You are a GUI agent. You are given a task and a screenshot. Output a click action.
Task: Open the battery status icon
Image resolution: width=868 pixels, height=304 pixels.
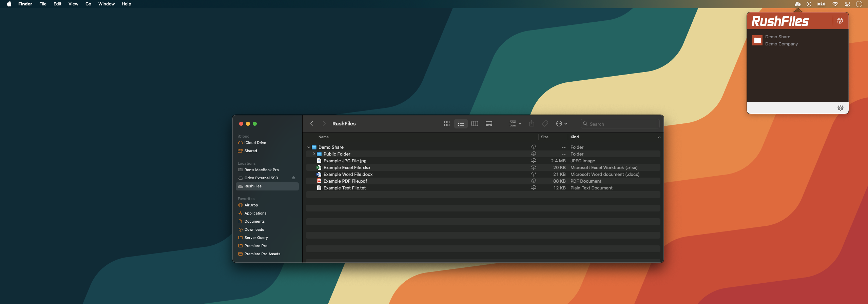click(822, 4)
